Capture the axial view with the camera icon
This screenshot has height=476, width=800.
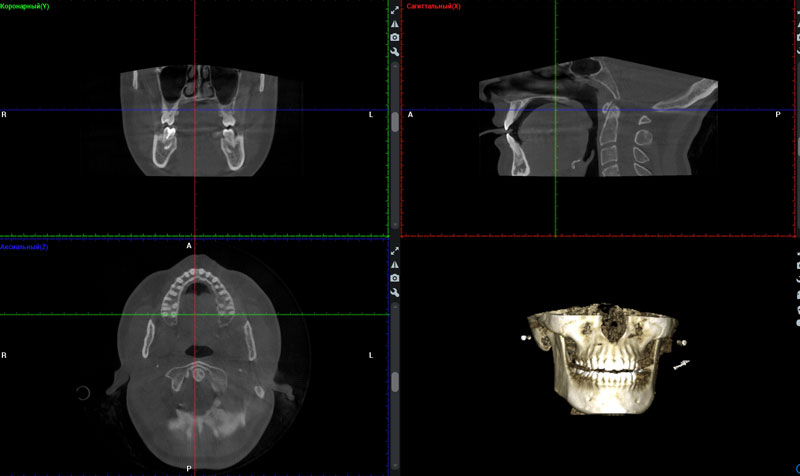[x=395, y=277]
